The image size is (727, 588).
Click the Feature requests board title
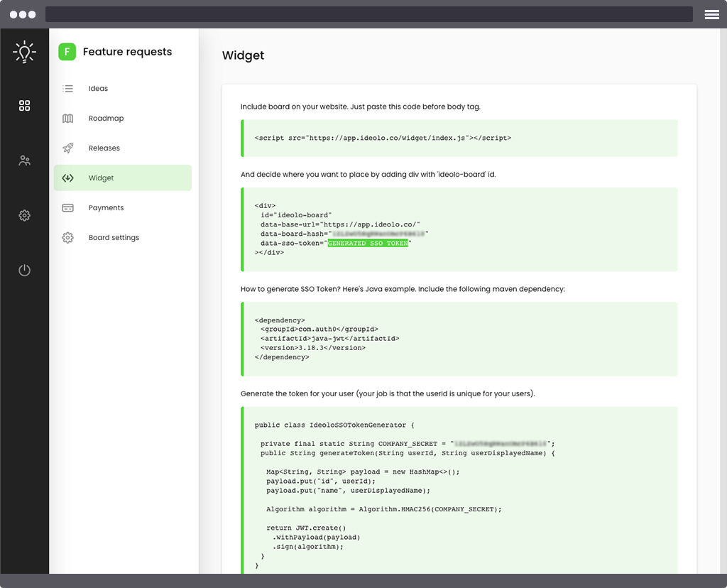[x=127, y=52]
